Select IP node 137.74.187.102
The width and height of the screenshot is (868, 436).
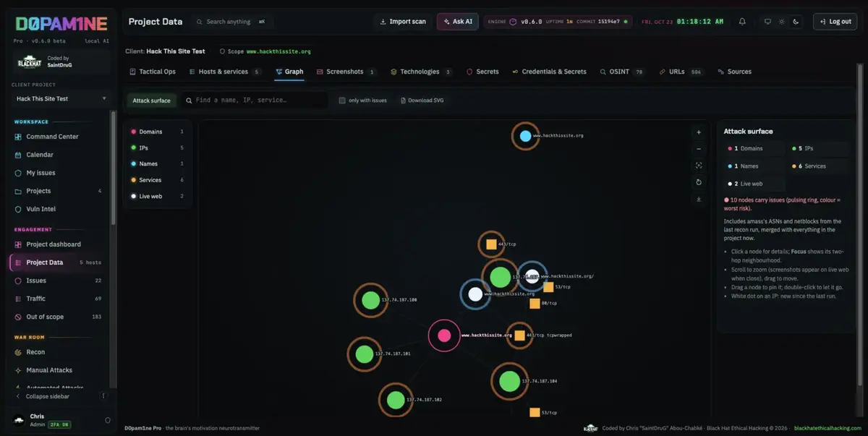point(396,400)
